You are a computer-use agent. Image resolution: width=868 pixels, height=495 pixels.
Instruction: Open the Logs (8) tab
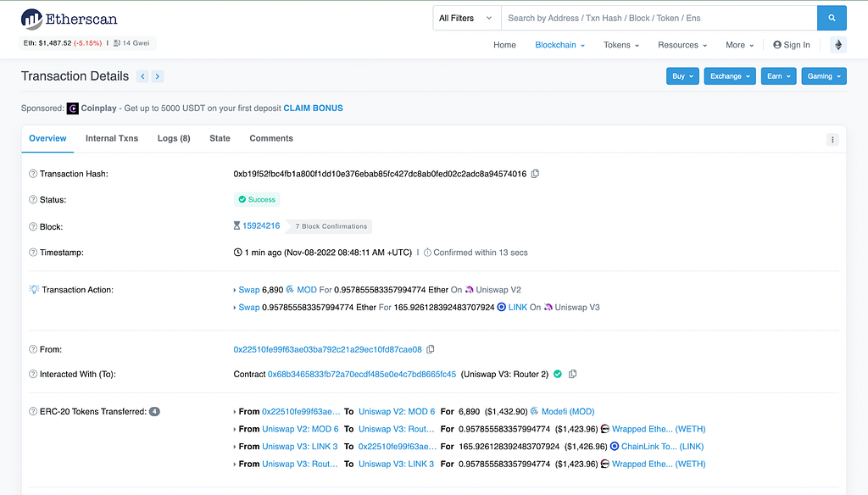pyautogui.click(x=174, y=138)
